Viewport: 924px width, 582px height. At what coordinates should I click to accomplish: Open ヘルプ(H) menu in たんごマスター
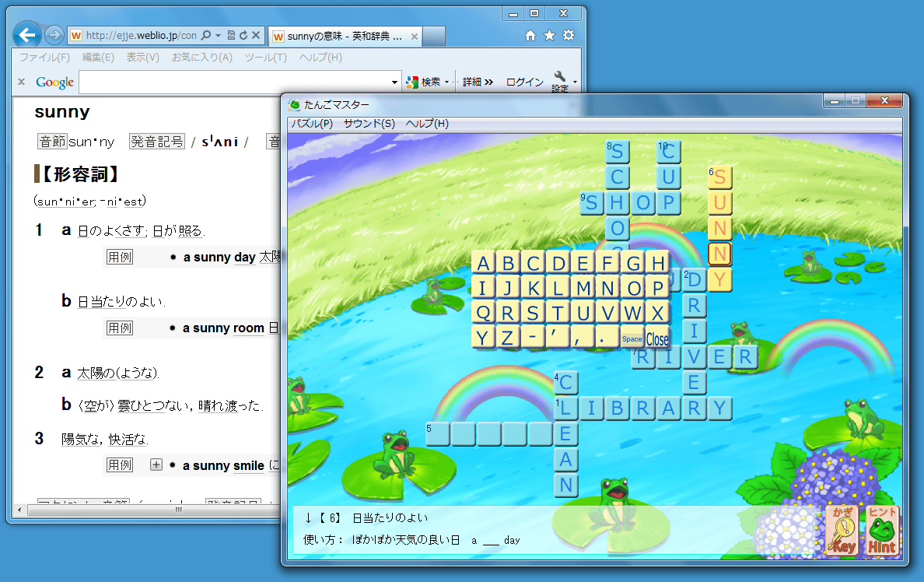click(427, 123)
